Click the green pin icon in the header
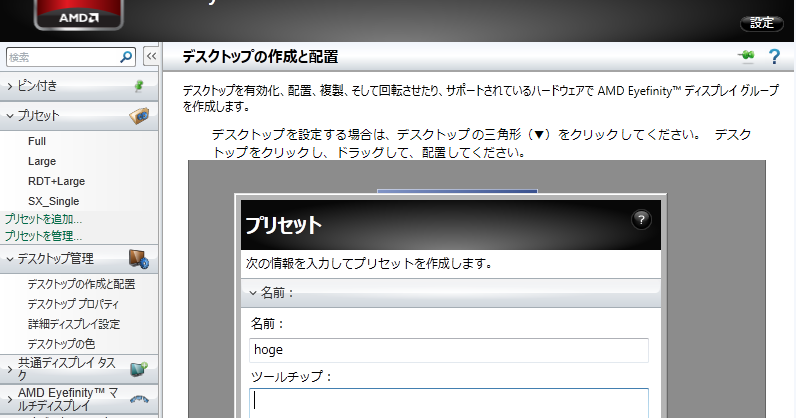The width and height of the screenshot is (796, 418). pos(746,56)
